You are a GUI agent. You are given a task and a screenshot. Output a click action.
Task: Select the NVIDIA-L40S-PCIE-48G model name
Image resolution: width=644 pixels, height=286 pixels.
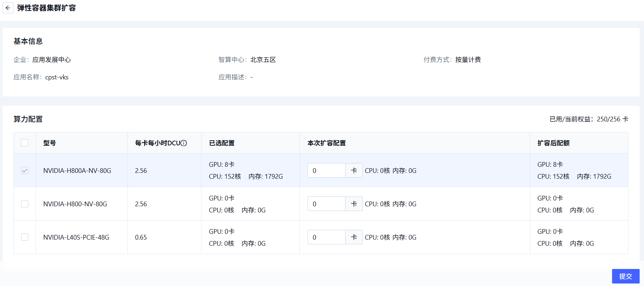pyautogui.click(x=76, y=237)
